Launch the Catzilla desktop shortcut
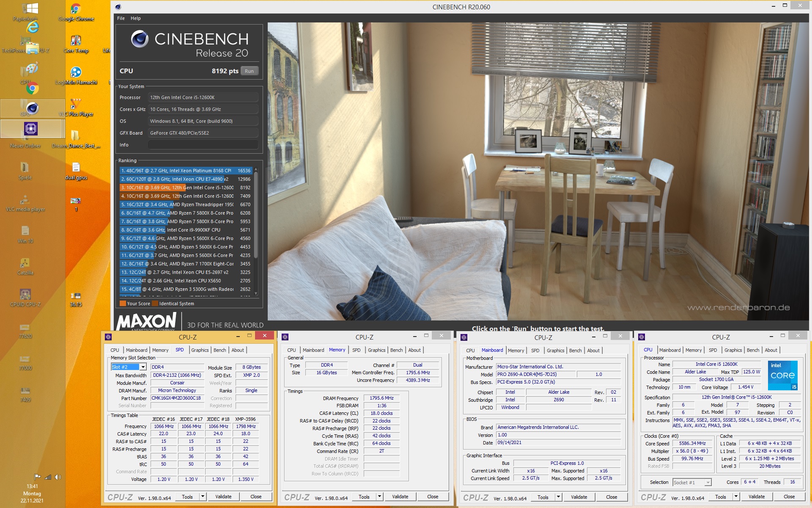The width and height of the screenshot is (812, 508). point(25,266)
